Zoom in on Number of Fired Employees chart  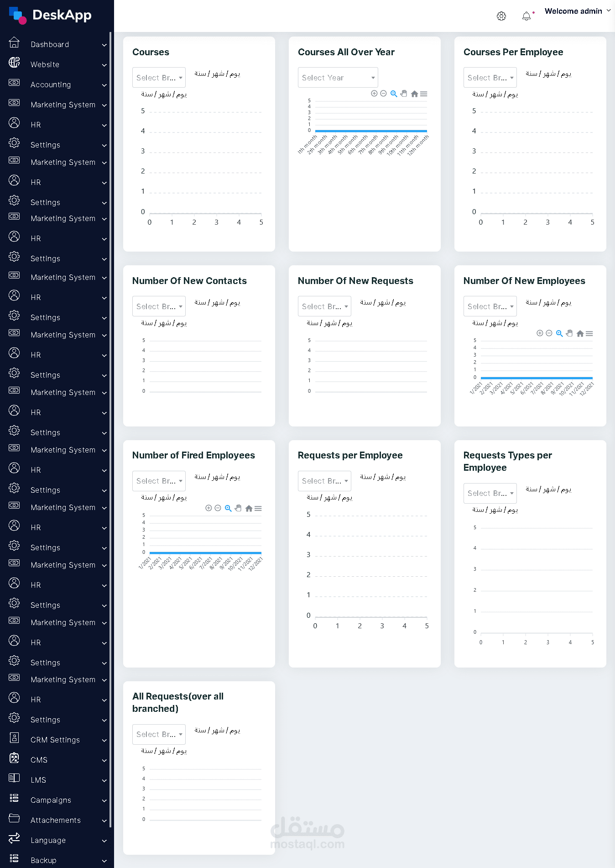point(208,508)
